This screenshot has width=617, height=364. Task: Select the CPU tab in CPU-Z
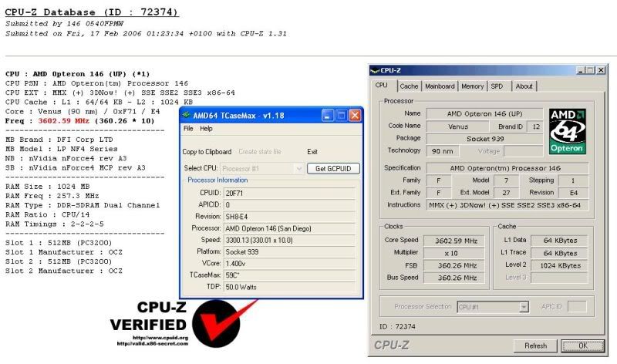381,85
